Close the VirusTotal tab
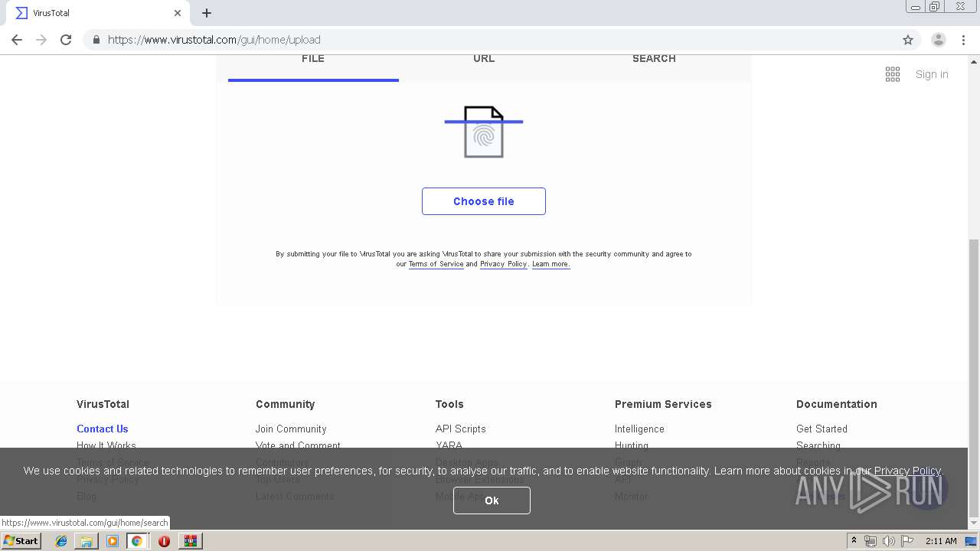980x551 pixels. click(x=178, y=13)
